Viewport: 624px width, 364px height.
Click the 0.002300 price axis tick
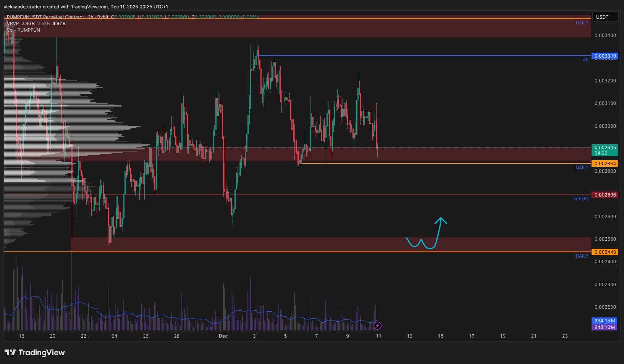(605, 285)
